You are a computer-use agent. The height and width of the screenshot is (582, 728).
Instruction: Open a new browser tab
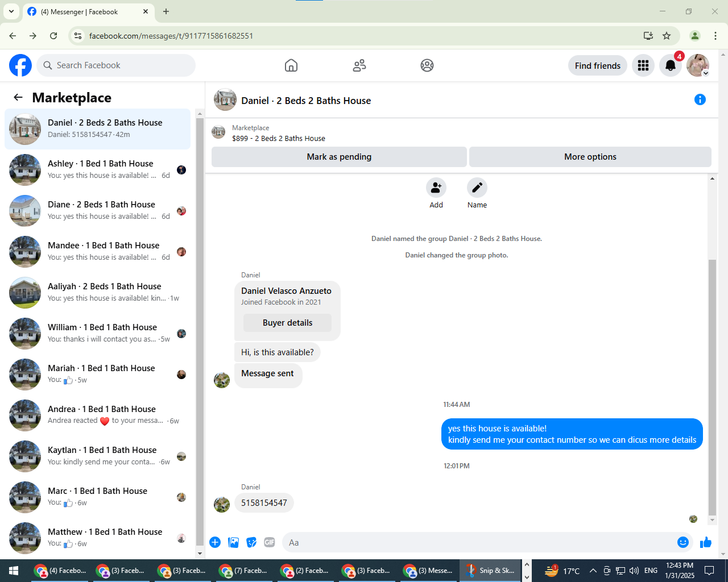166,11
